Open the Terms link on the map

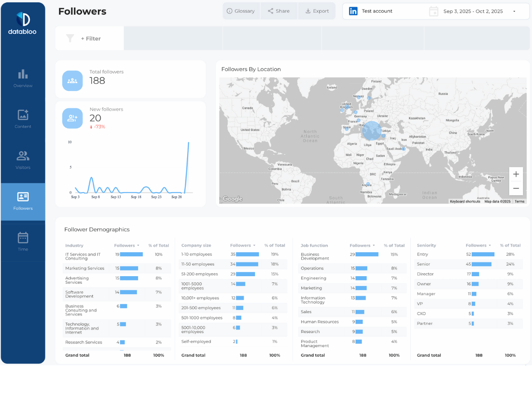(x=520, y=201)
